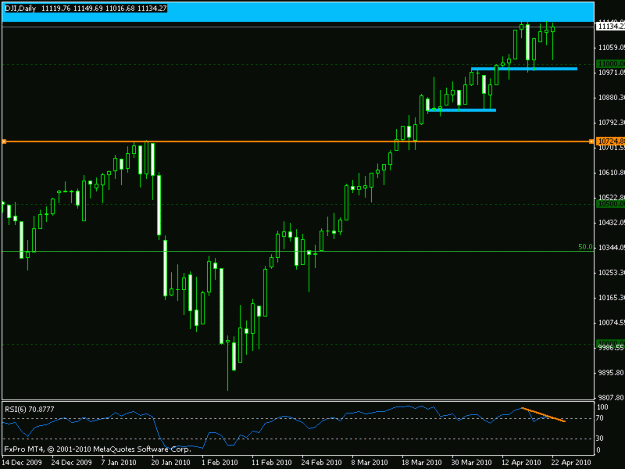
Task: Click the RSI 70 level label
Action: point(599,418)
